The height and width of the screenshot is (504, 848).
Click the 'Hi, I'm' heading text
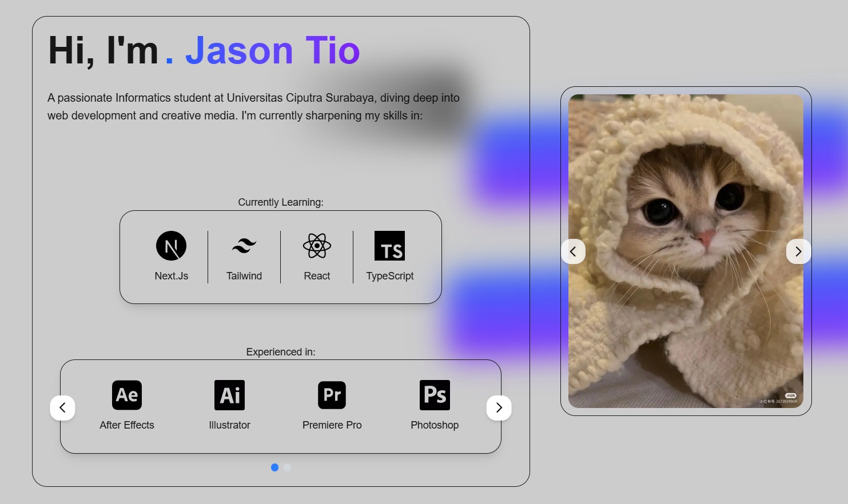coord(103,50)
